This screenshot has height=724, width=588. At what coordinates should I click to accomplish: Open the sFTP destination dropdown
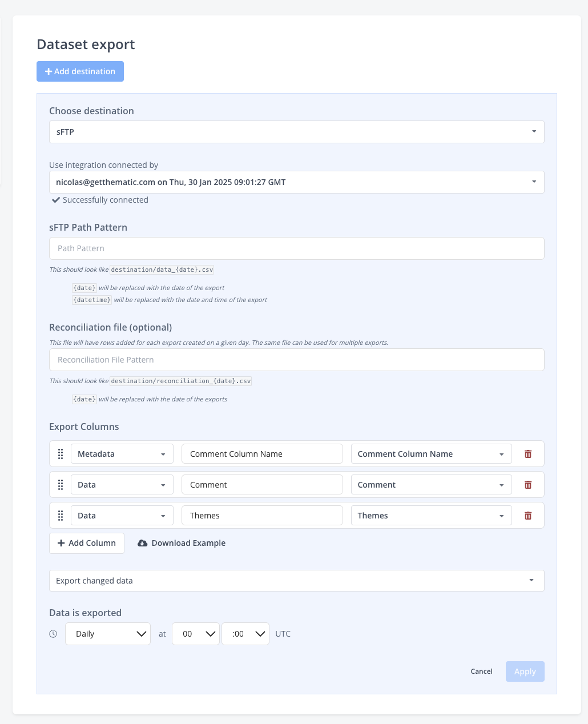[297, 132]
